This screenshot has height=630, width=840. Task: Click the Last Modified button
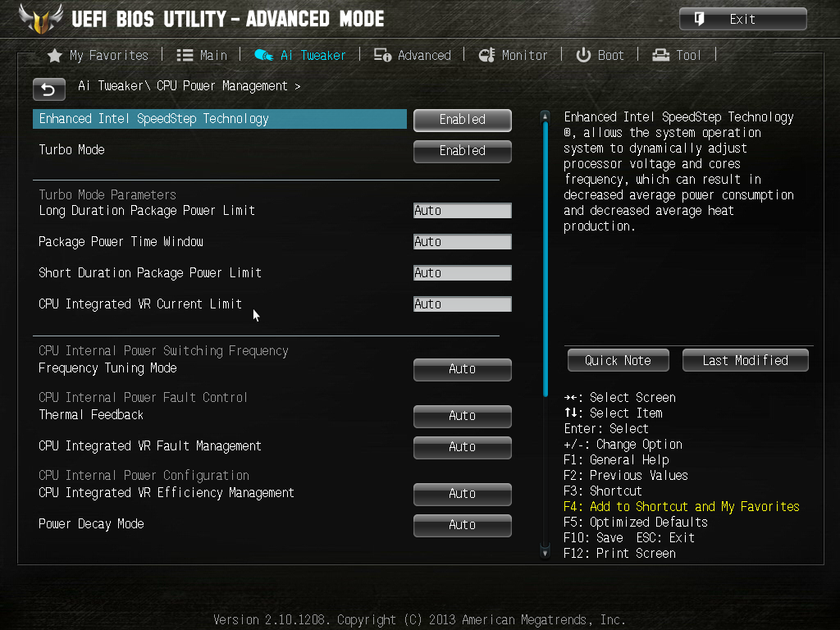pyautogui.click(x=745, y=361)
